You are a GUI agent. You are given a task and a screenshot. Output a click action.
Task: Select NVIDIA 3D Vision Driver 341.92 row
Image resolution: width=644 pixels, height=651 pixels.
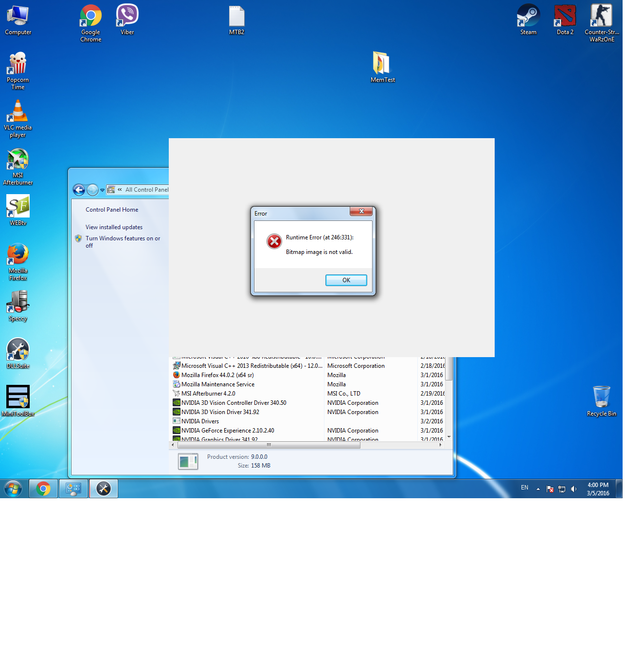[x=308, y=412]
